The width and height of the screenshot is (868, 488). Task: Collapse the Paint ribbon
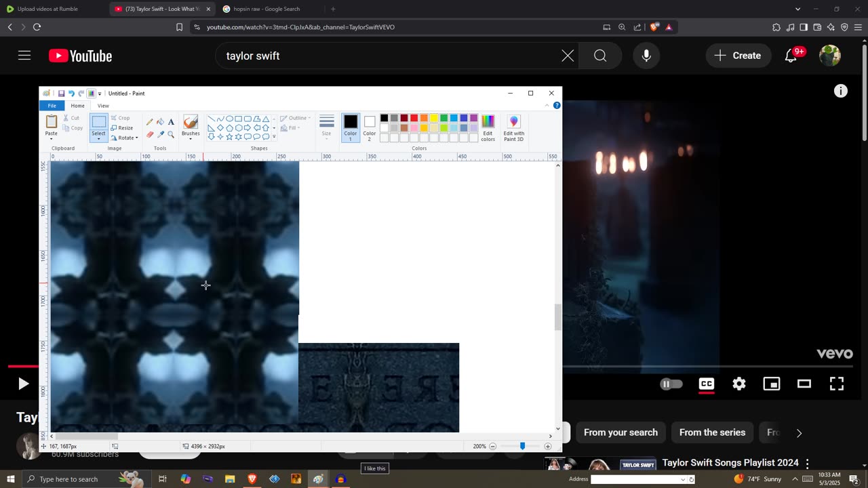(x=547, y=106)
